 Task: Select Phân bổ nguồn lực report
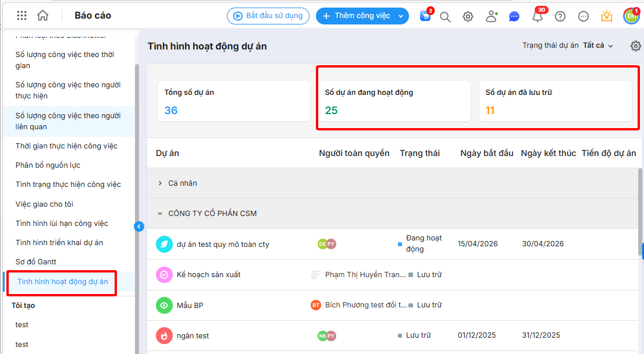(48, 165)
